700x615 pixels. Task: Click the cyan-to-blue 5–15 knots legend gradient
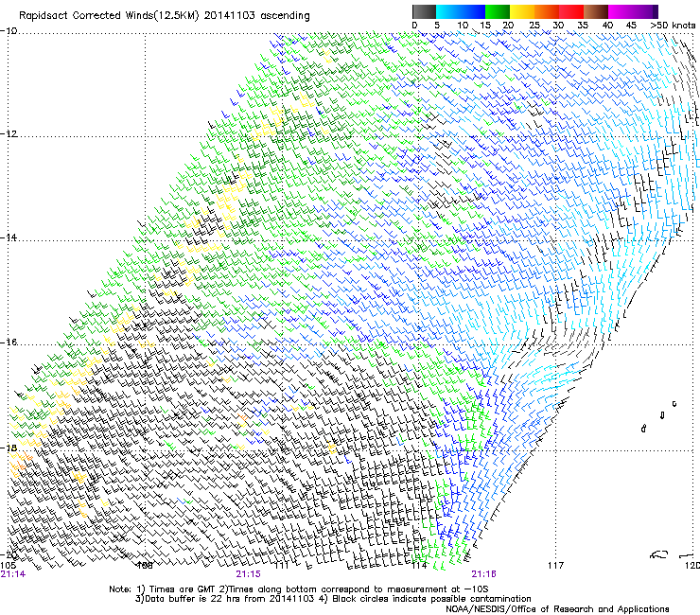461,11
